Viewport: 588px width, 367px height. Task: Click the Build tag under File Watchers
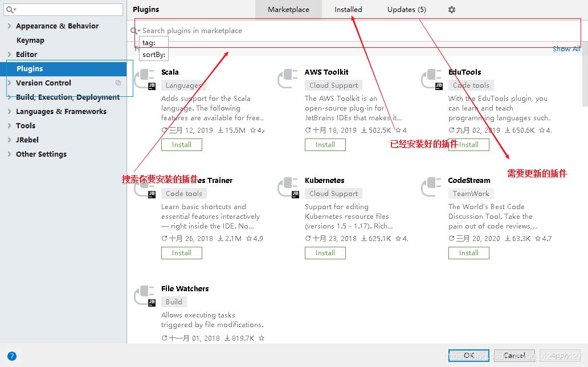point(174,301)
